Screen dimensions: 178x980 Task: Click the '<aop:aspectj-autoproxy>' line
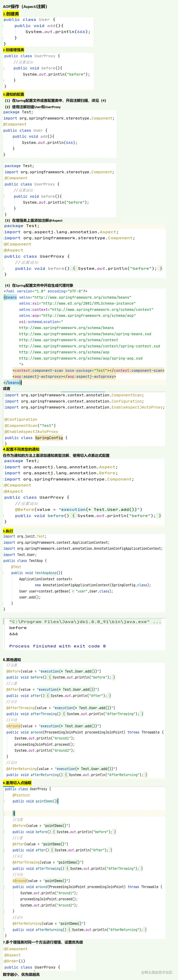[x=64, y=377]
